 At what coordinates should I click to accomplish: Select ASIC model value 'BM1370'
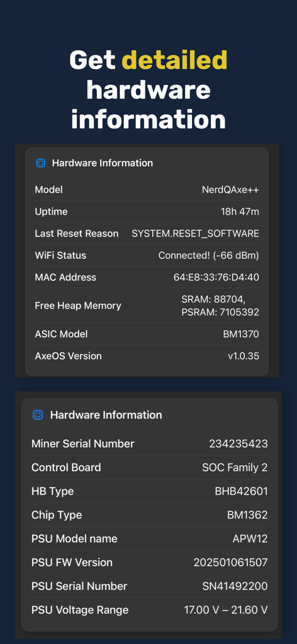click(241, 334)
